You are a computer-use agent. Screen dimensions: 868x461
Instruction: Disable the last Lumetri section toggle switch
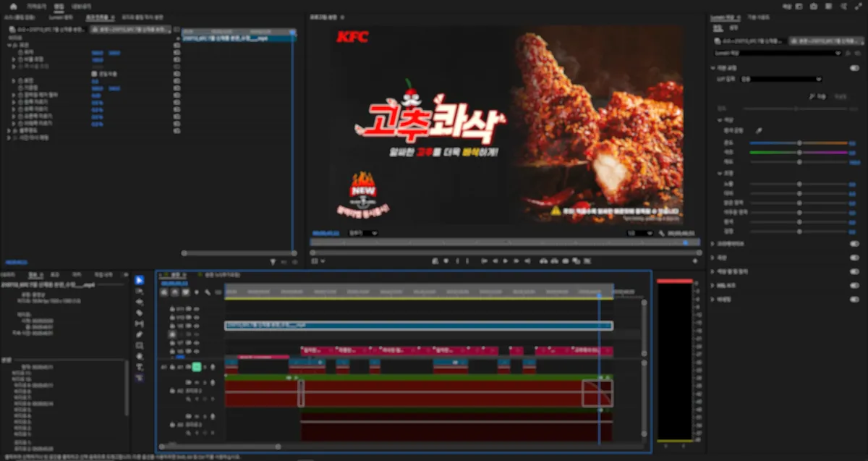854,298
